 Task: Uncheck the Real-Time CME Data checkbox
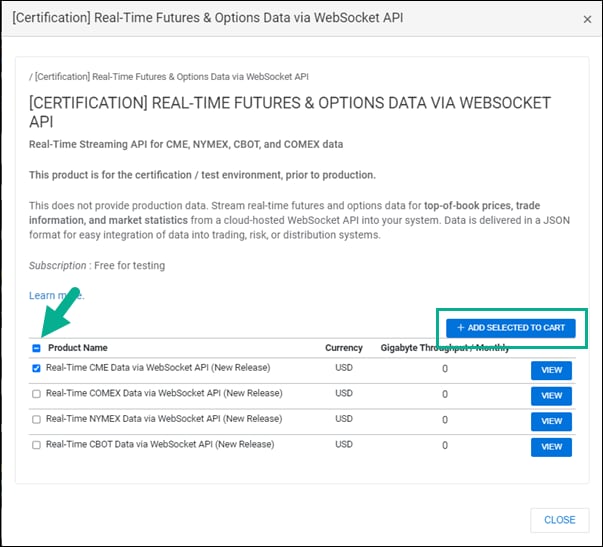pos(37,369)
